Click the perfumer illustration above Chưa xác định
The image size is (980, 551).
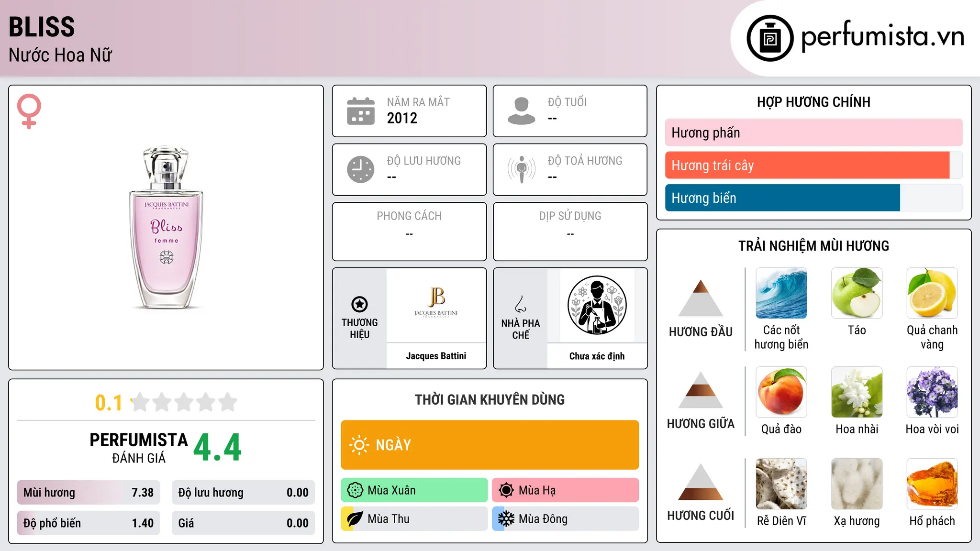[597, 305]
